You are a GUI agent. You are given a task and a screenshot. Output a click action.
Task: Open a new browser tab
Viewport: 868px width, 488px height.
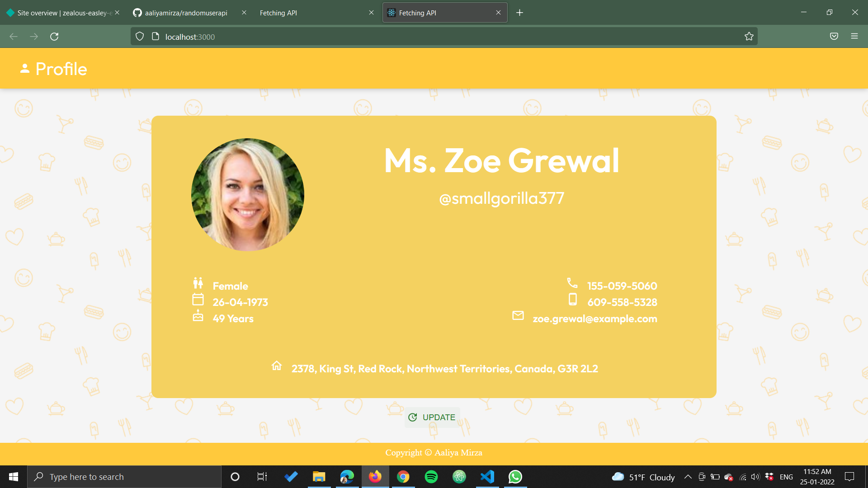tap(519, 13)
